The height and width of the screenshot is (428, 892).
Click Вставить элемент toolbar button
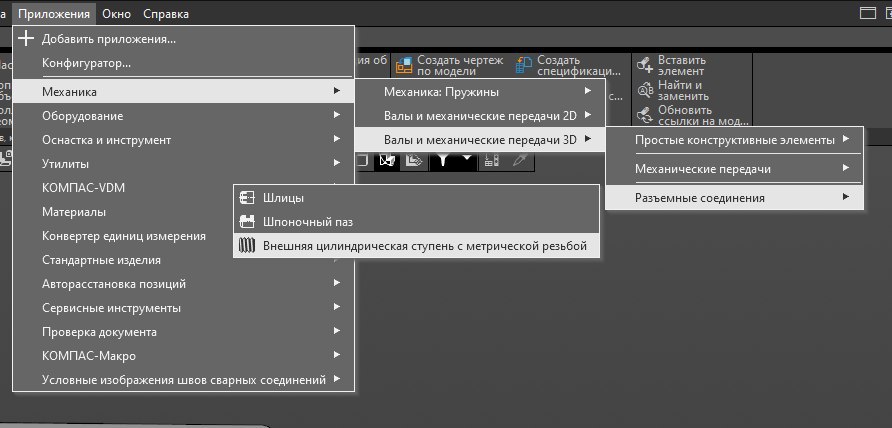coord(671,65)
